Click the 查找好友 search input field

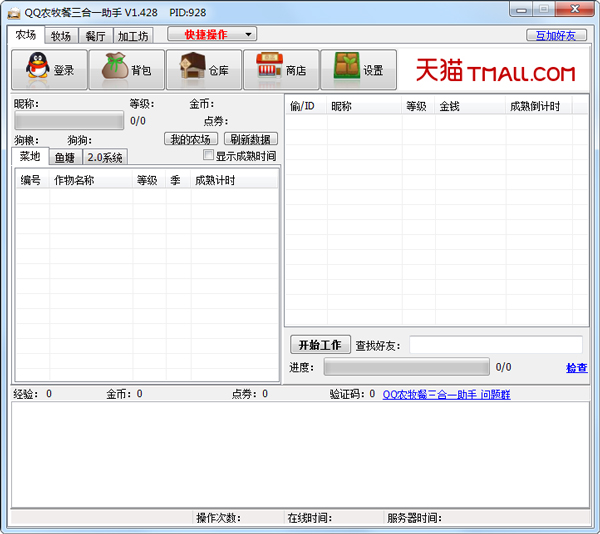coord(495,345)
